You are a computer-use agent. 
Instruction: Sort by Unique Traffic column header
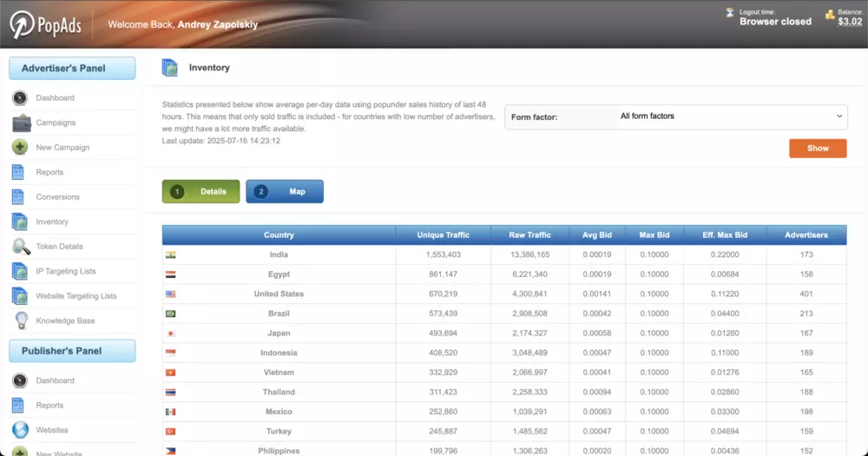point(443,235)
